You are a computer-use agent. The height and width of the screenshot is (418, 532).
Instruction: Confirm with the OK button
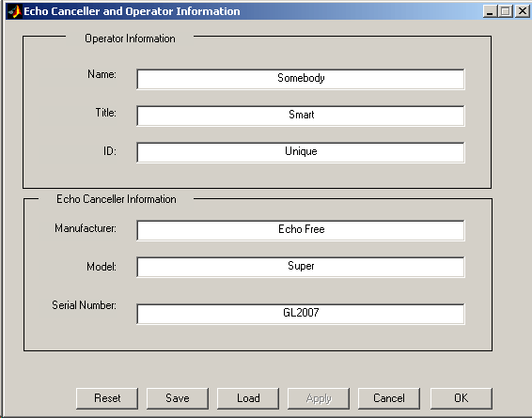[x=462, y=398]
